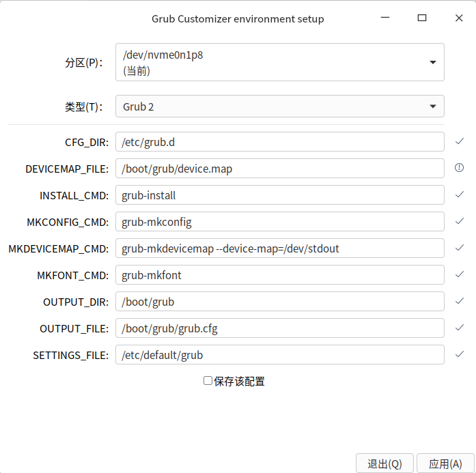Open the 类型 type dropdown showing Grub 2
Viewport: 476px width, 473px height.
(x=279, y=106)
